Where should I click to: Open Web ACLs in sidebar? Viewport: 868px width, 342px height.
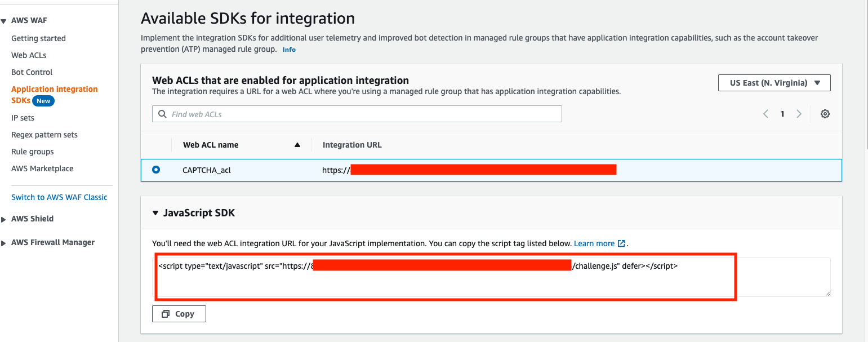tap(29, 55)
